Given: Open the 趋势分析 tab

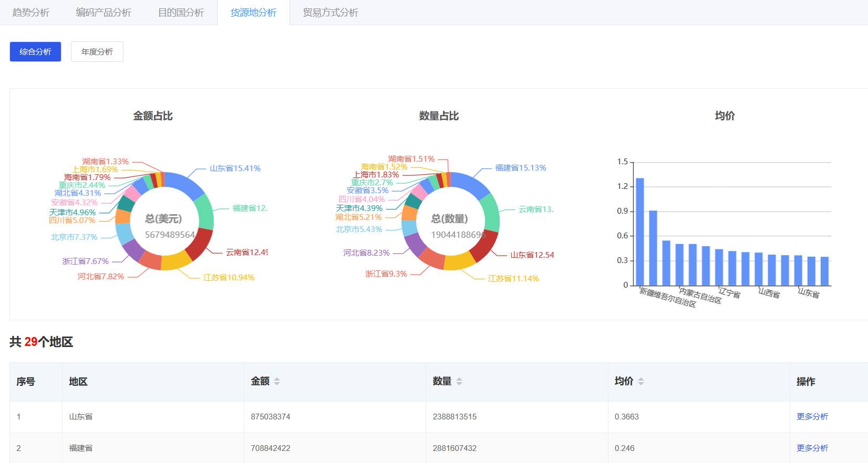Looking at the screenshot, I should point(31,13).
